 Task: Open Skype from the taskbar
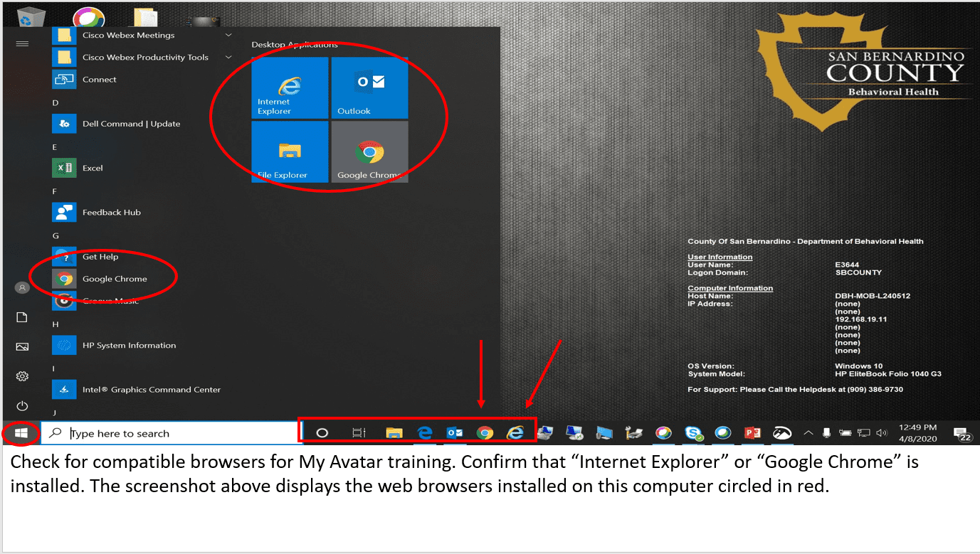pyautogui.click(x=693, y=433)
